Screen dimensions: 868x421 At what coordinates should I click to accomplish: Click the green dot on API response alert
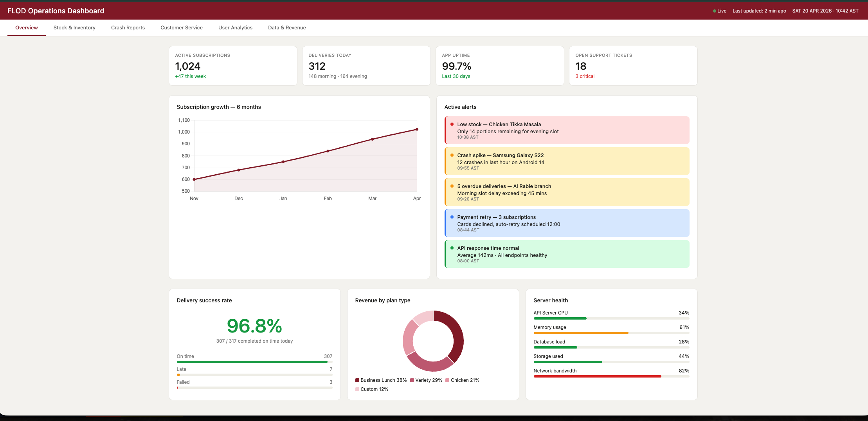pyautogui.click(x=452, y=248)
